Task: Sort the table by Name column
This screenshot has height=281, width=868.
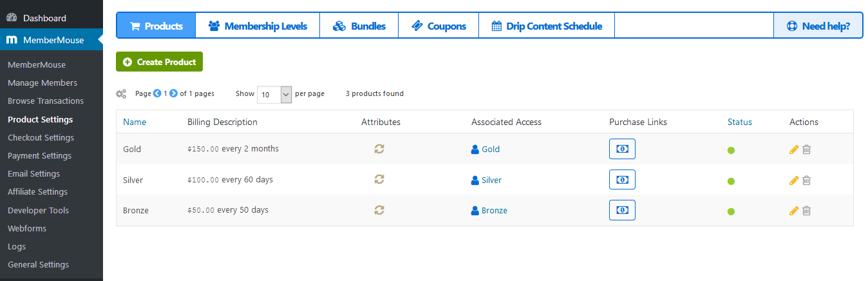Action: (135, 122)
